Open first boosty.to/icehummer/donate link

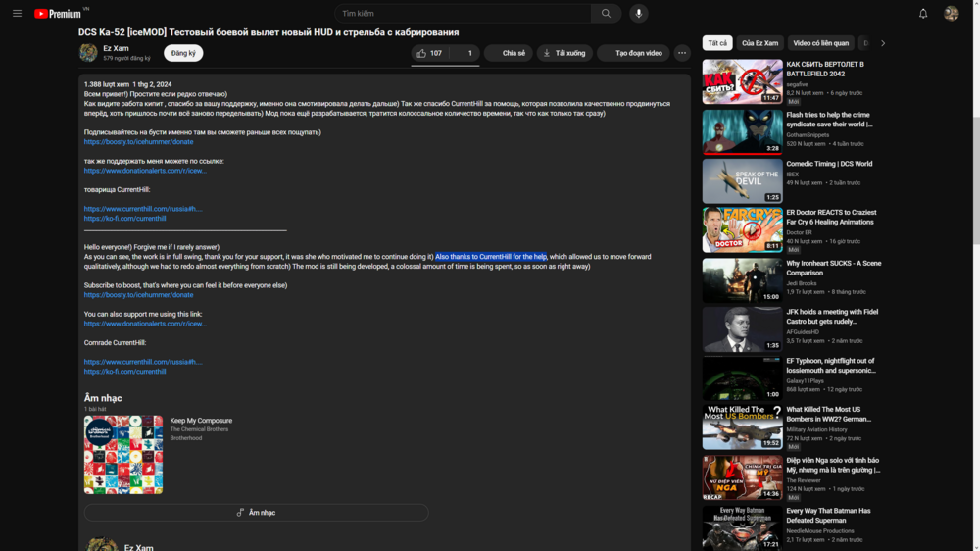139,142
